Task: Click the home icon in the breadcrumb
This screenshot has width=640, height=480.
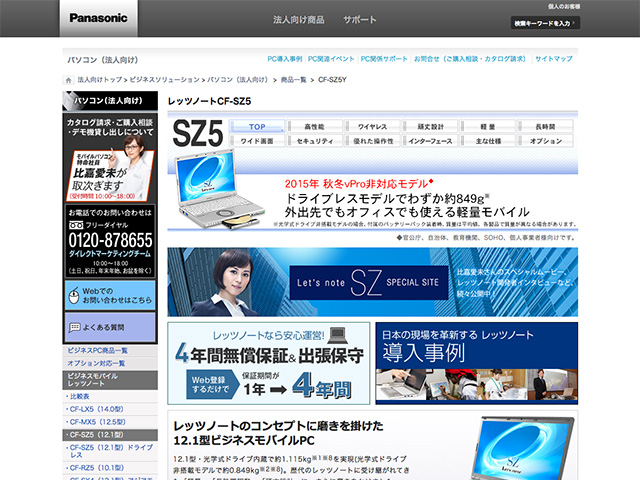Action: pyautogui.click(x=71, y=78)
